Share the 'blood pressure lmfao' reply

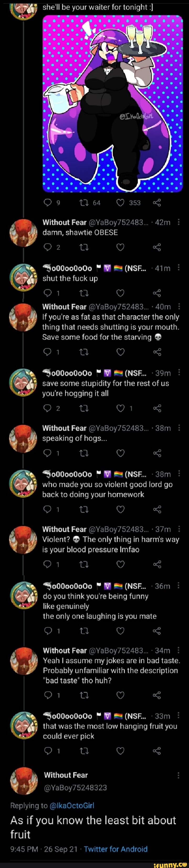coord(157,564)
